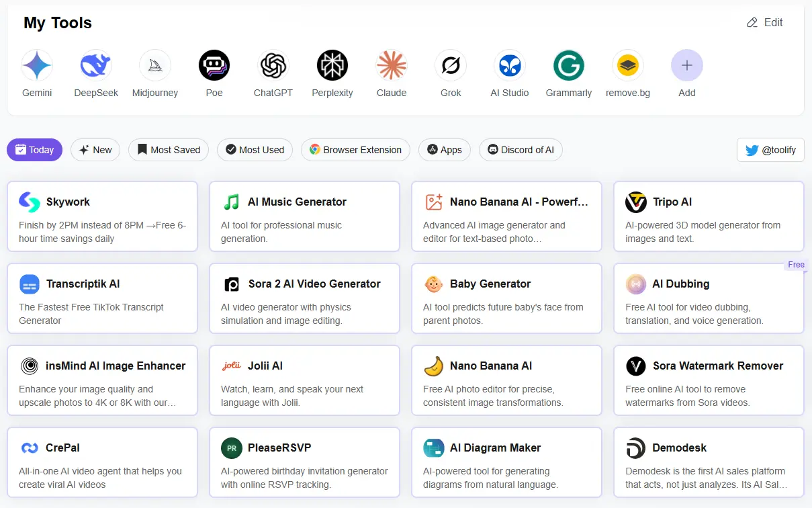
Task: Open the Gemini tool icon
Action: [37, 65]
